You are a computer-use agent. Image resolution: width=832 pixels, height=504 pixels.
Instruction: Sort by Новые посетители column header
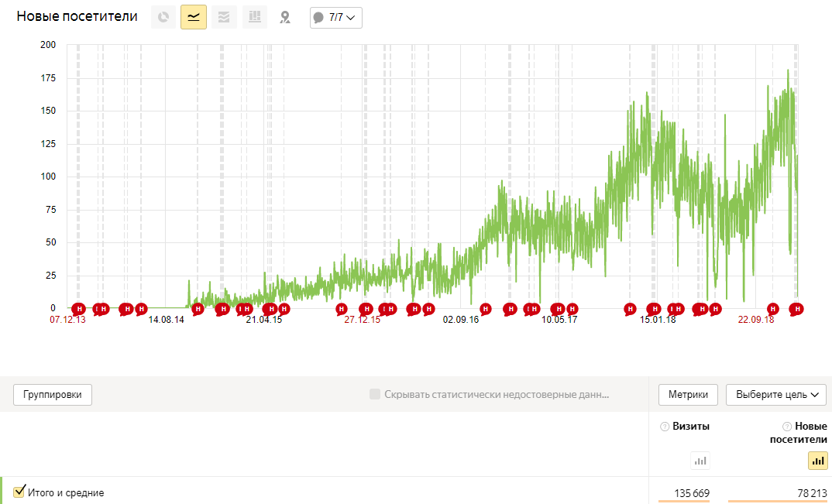point(810,432)
